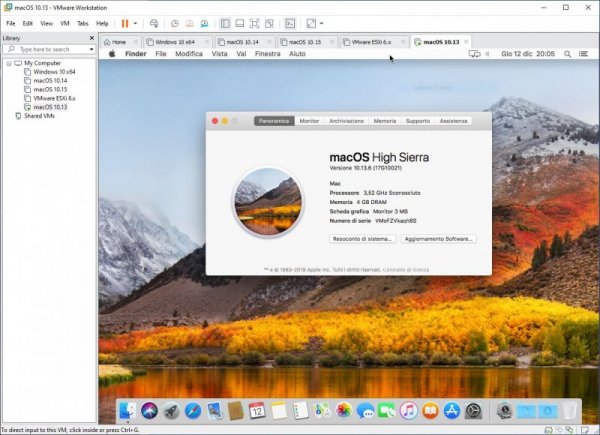Switch to the Monitor tab
The image size is (600, 435).
(x=309, y=121)
